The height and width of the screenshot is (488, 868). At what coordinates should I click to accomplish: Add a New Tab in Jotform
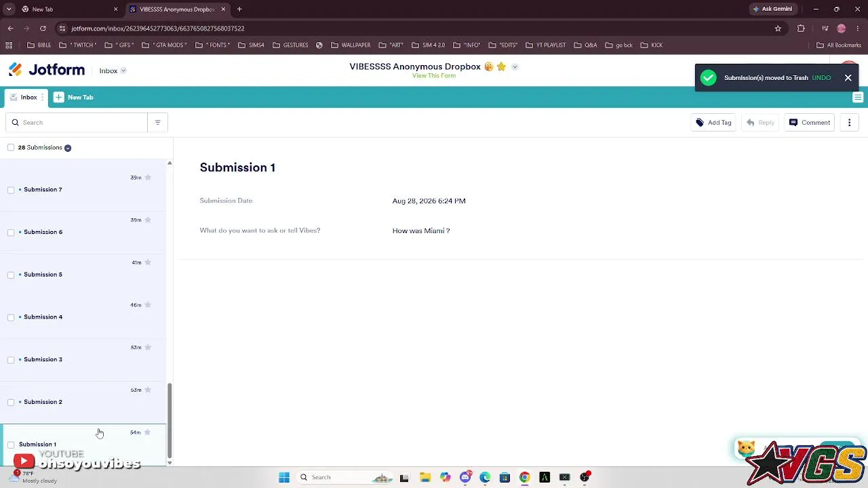click(x=74, y=98)
